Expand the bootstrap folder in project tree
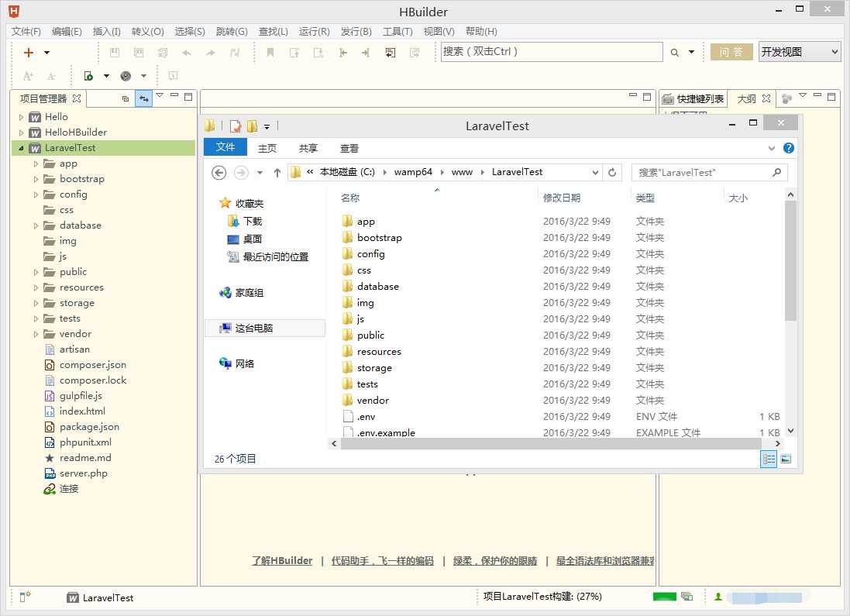Image resolution: width=850 pixels, height=616 pixels. (x=36, y=179)
